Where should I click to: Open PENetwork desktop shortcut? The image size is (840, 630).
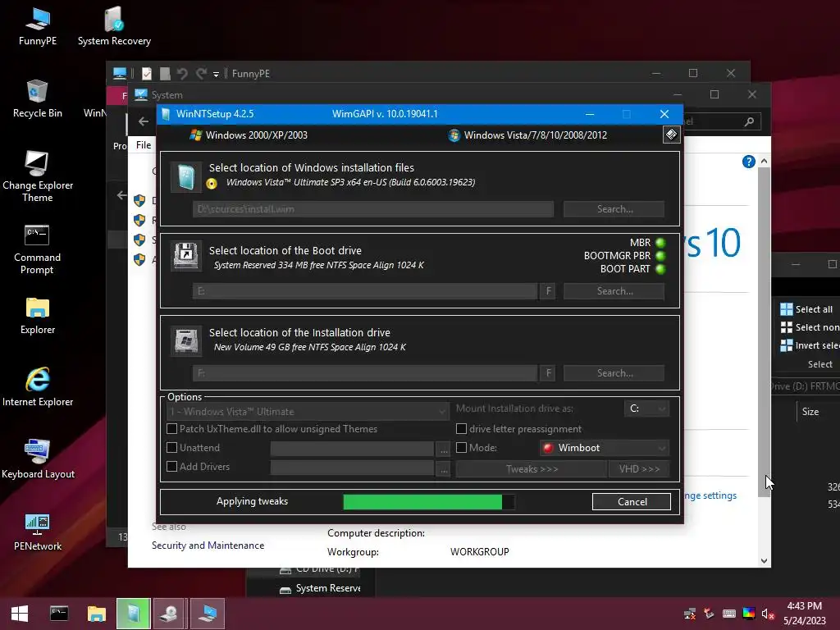click(x=38, y=532)
